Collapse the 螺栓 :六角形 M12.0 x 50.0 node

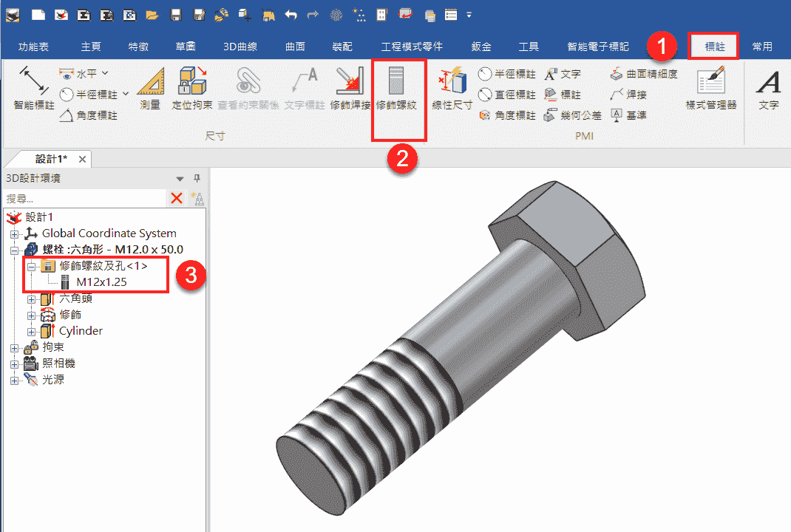tap(14, 250)
